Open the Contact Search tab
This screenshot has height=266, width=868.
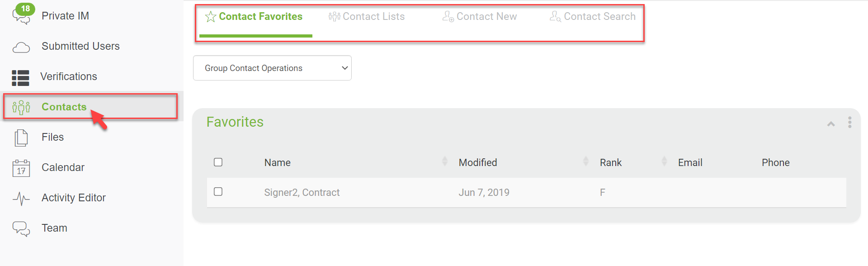(593, 17)
